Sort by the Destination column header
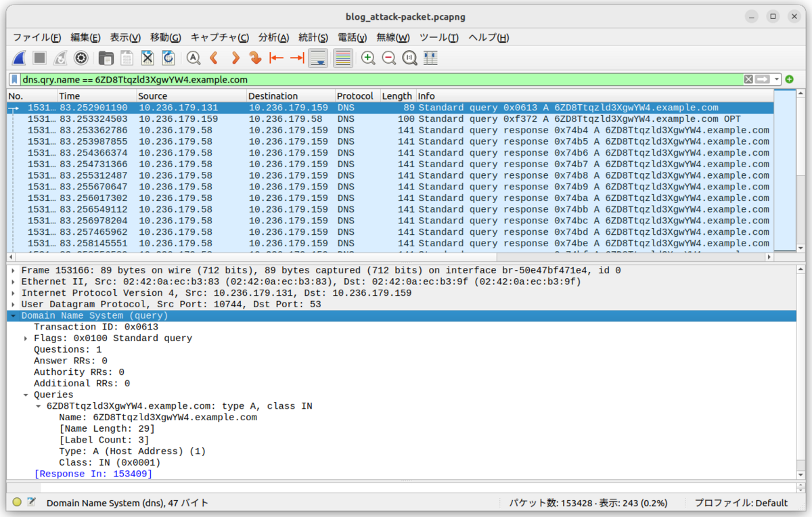812x517 pixels. coord(290,96)
